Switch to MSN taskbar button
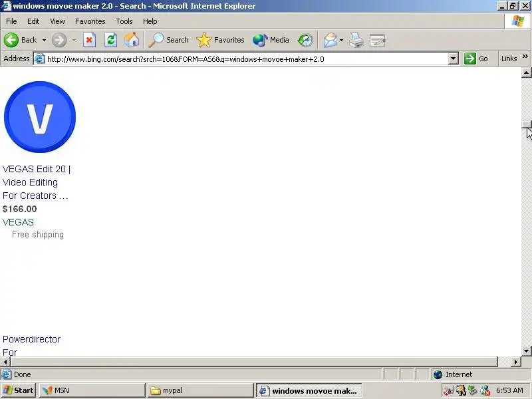This screenshot has width=532, height=399. [92, 390]
